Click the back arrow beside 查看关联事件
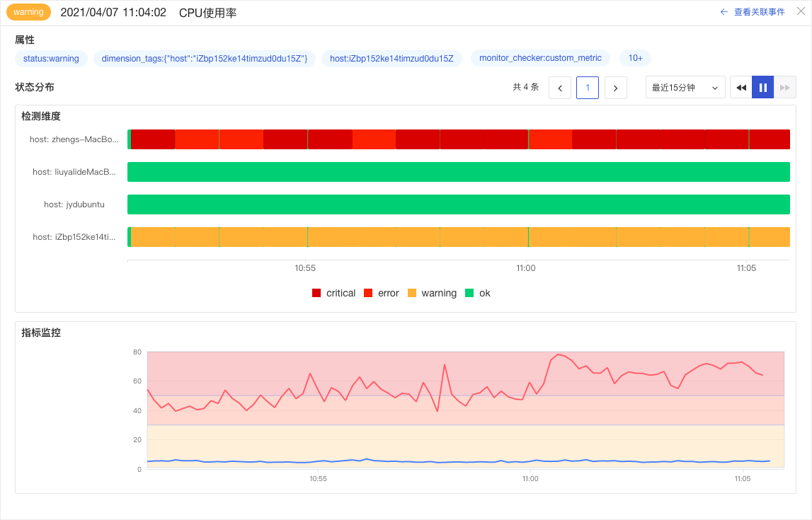Image resolution: width=812 pixels, height=520 pixels. tap(724, 12)
